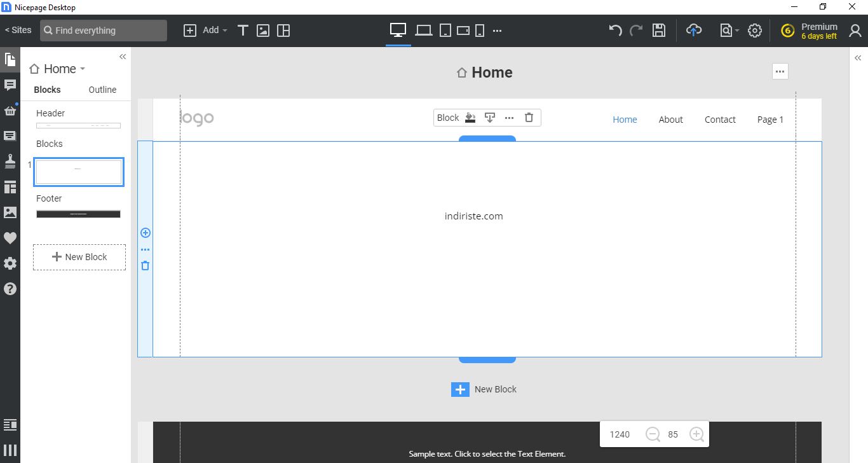This screenshot has width=868, height=463.
Task: Select block 1 thumbnail
Action: [x=78, y=172]
